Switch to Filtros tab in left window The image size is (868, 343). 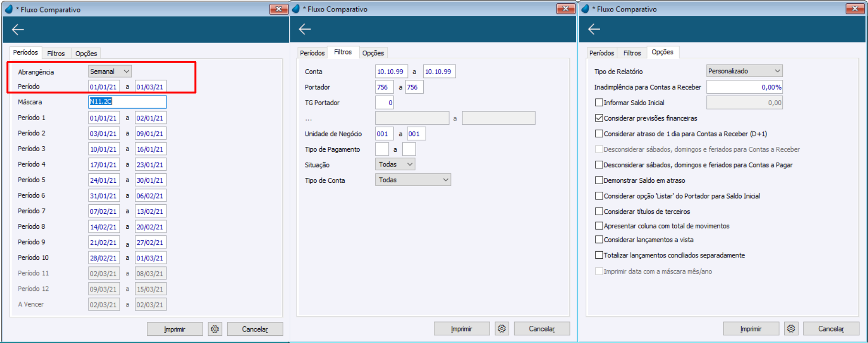point(56,53)
